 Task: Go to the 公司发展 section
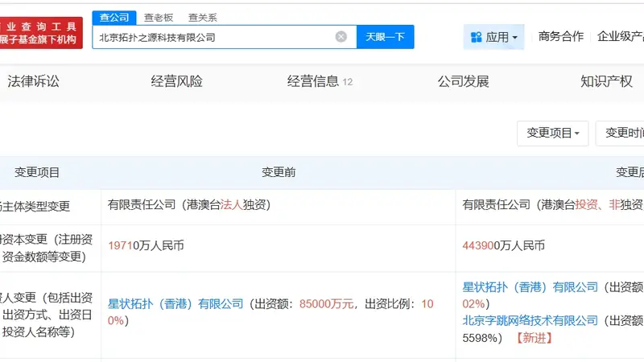point(464,81)
